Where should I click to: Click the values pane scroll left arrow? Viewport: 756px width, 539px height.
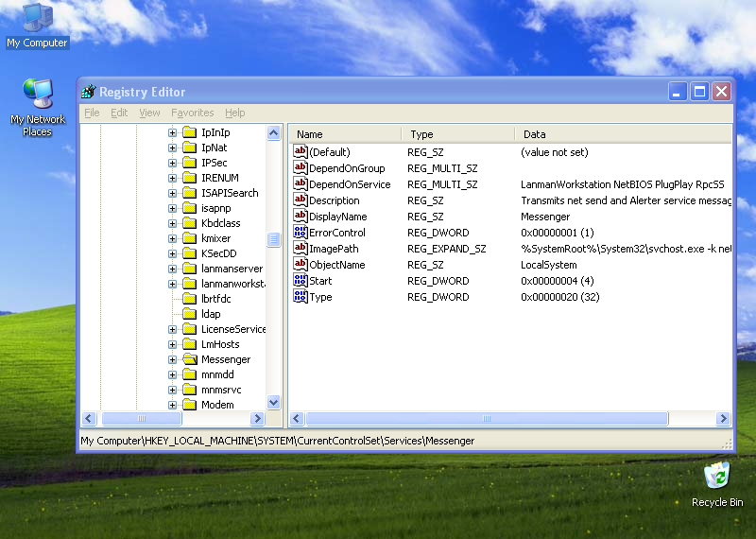tap(297, 418)
